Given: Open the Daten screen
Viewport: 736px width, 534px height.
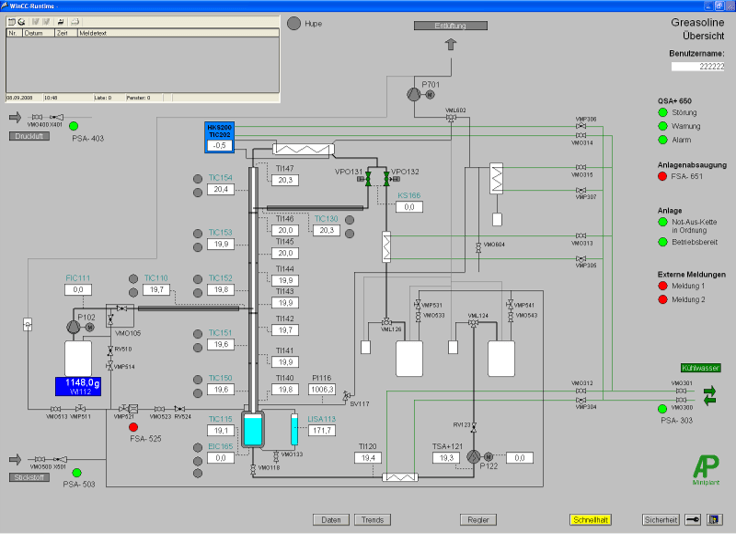Looking at the screenshot, I should (x=331, y=520).
